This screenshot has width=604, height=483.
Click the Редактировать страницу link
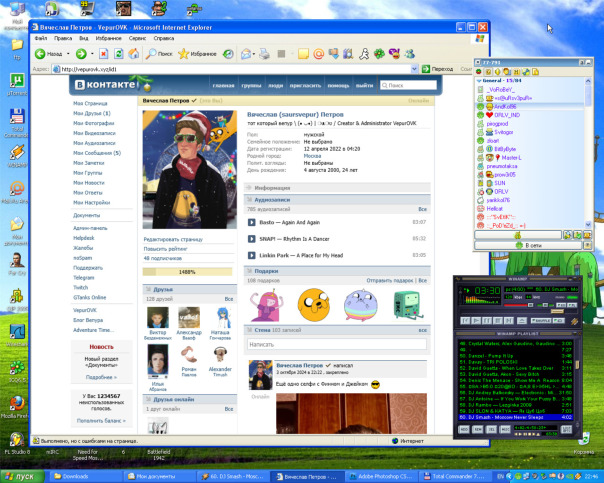click(173, 239)
